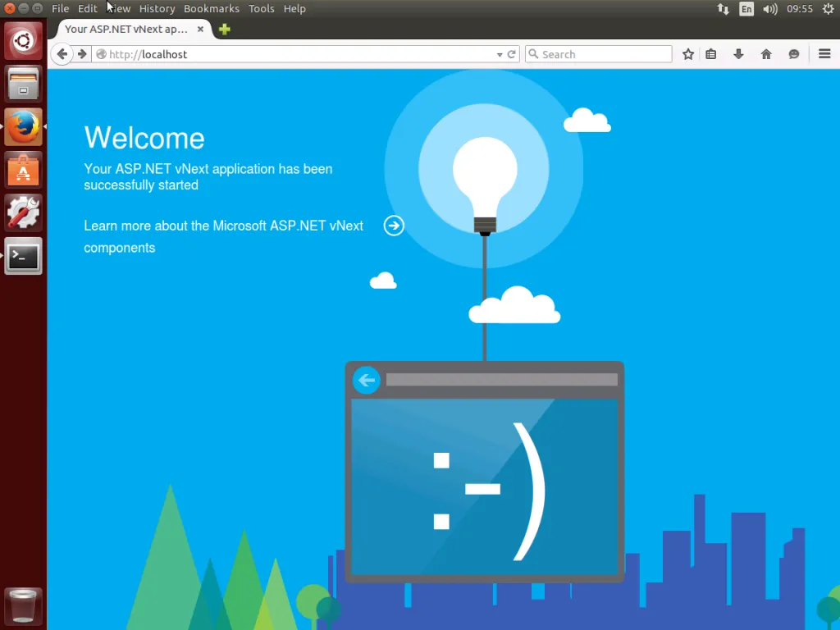Screen dimensions: 840x630
Task: Select the ASP.NET vNext browser tab
Action: pyautogui.click(x=126, y=29)
